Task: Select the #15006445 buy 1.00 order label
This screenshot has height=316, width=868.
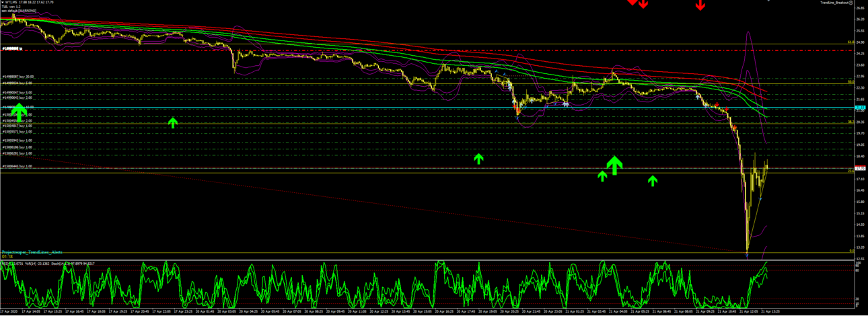Action: pyautogui.click(x=17, y=166)
